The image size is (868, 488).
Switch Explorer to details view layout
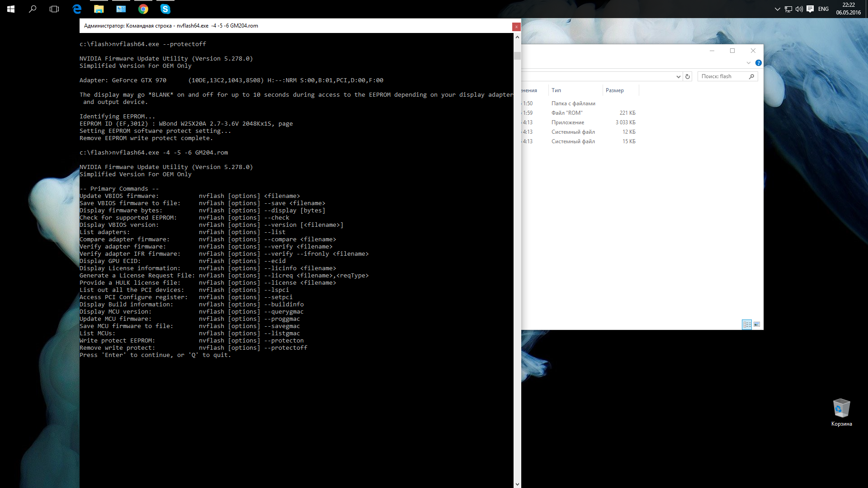click(747, 324)
